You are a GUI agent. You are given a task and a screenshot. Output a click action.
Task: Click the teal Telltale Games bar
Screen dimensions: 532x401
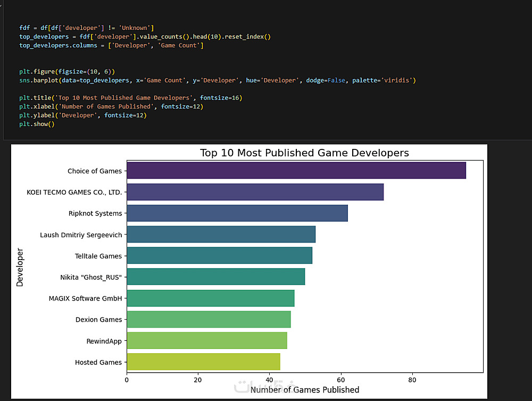[220, 255]
